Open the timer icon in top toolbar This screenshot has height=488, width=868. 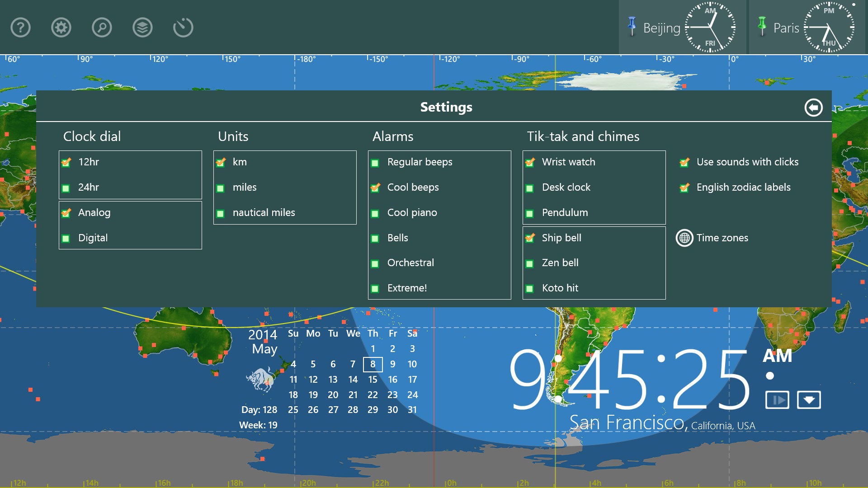(x=183, y=28)
